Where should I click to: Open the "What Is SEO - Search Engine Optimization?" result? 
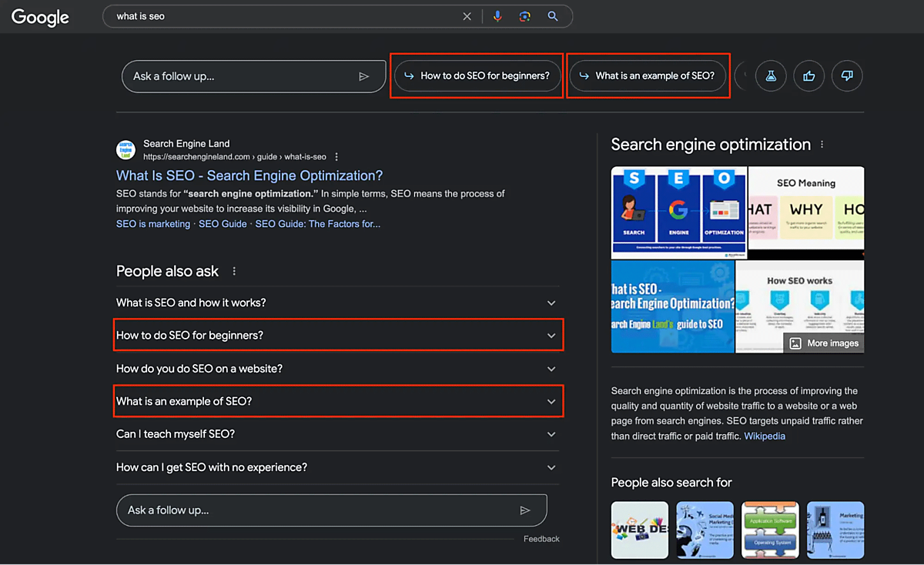(x=249, y=176)
